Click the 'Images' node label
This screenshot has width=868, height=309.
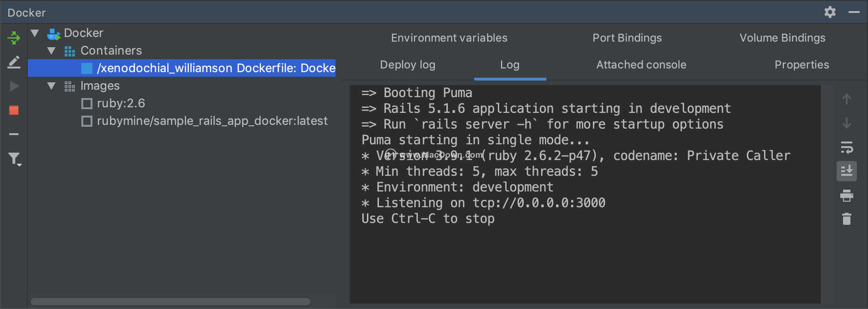tap(100, 86)
